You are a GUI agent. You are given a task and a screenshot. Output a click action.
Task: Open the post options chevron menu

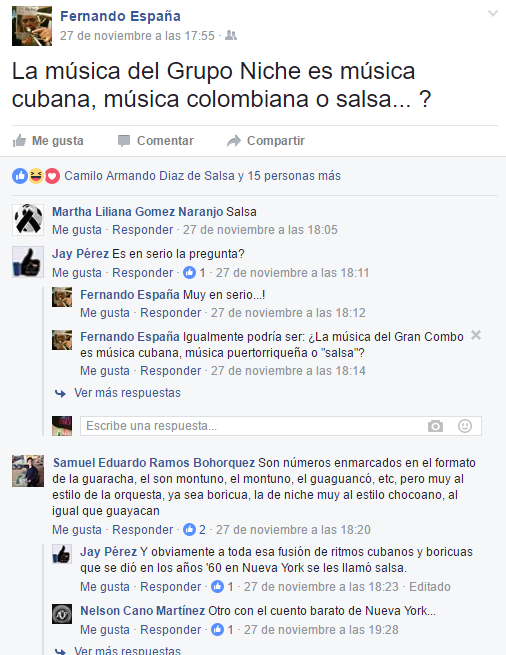(493, 13)
